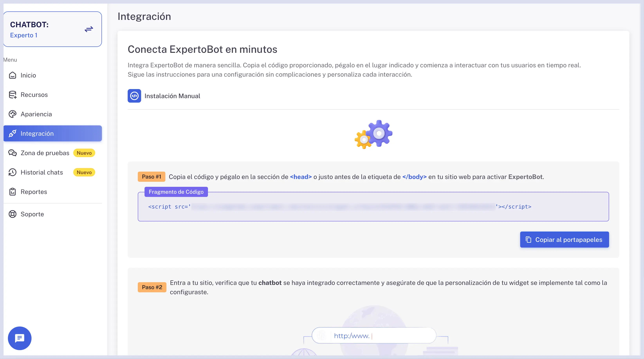Screen dimensions: 644x359
Task: Click the copy icon in Copiar button
Action: tap(528, 240)
